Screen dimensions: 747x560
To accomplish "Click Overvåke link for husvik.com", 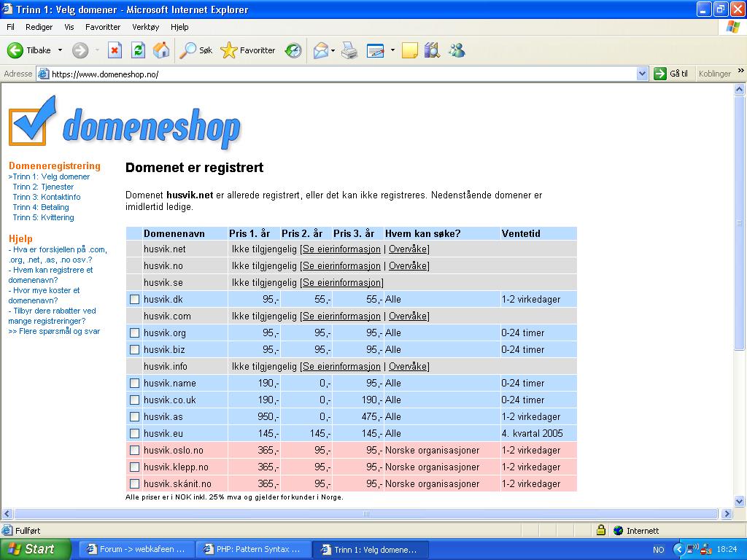I will 408,316.
